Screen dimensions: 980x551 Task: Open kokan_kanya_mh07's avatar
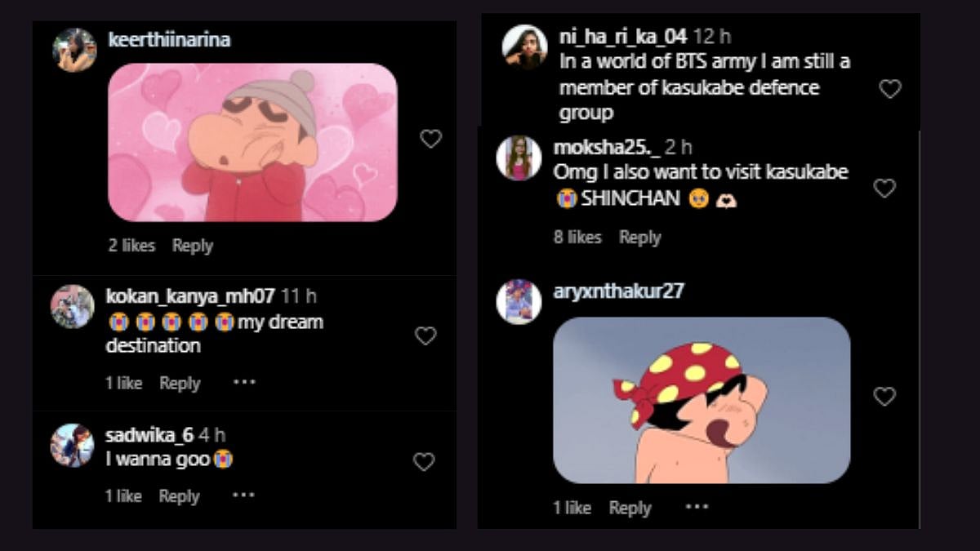click(73, 307)
